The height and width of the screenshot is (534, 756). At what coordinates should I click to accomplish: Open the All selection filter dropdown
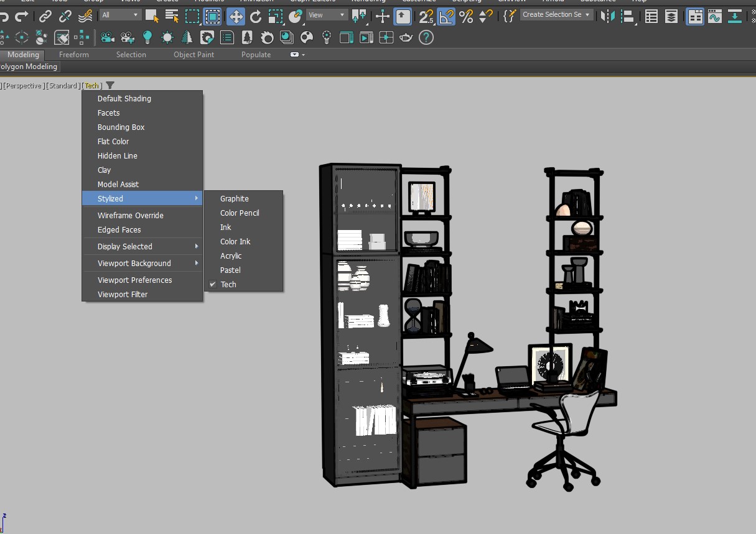(121, 15)
